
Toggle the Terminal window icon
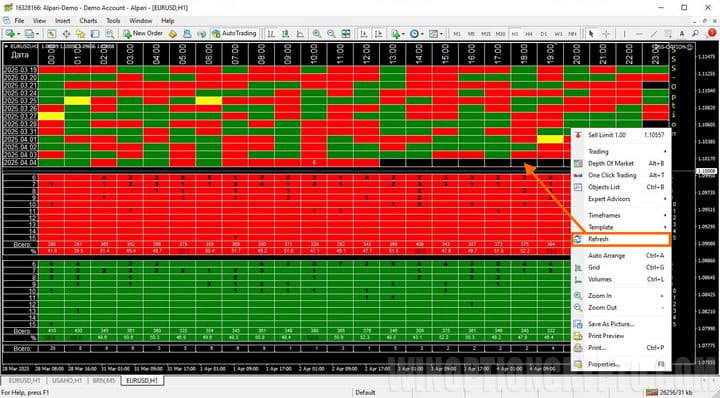[x=95, y=34]
